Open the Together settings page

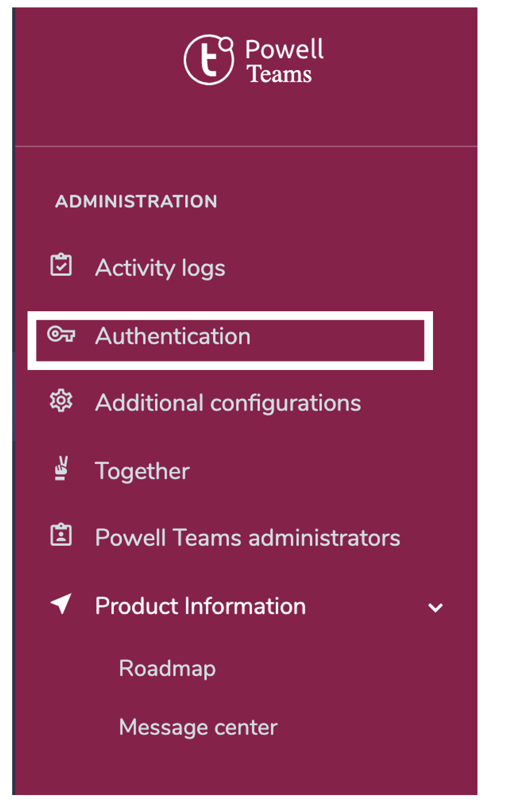[x=142, y=471]
